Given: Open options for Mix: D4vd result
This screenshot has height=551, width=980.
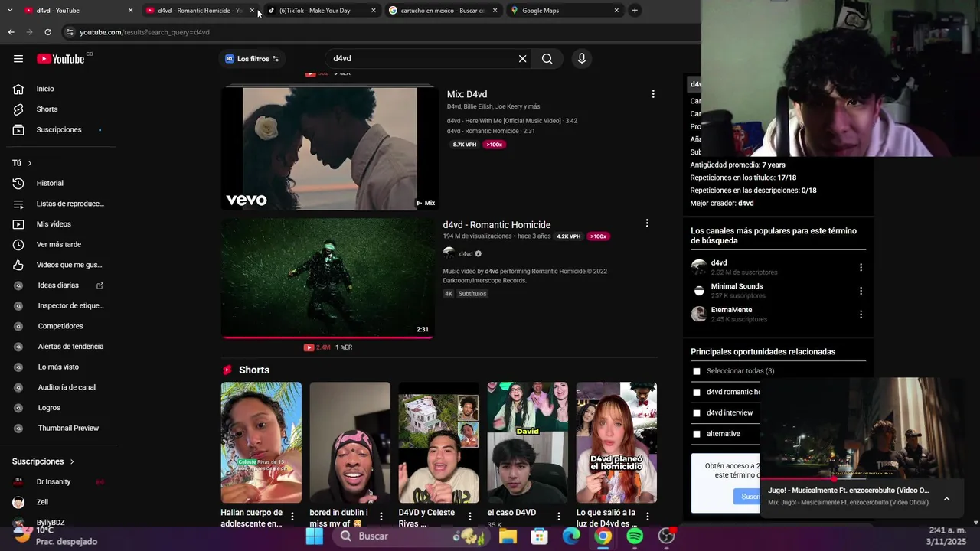Looking at the screenshot, I should click(x=653, y=94).
